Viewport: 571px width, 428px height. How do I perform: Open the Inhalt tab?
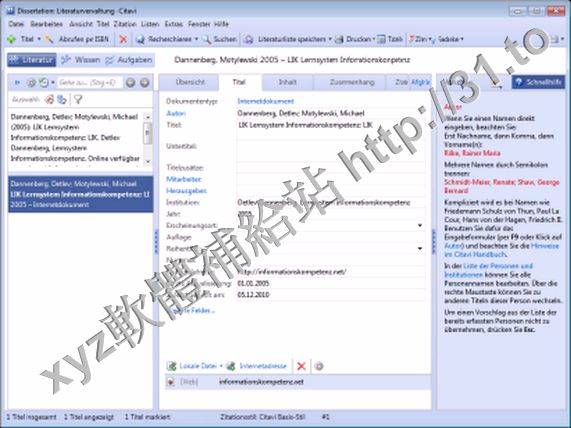pyautogui.click(x=287, y=82)
